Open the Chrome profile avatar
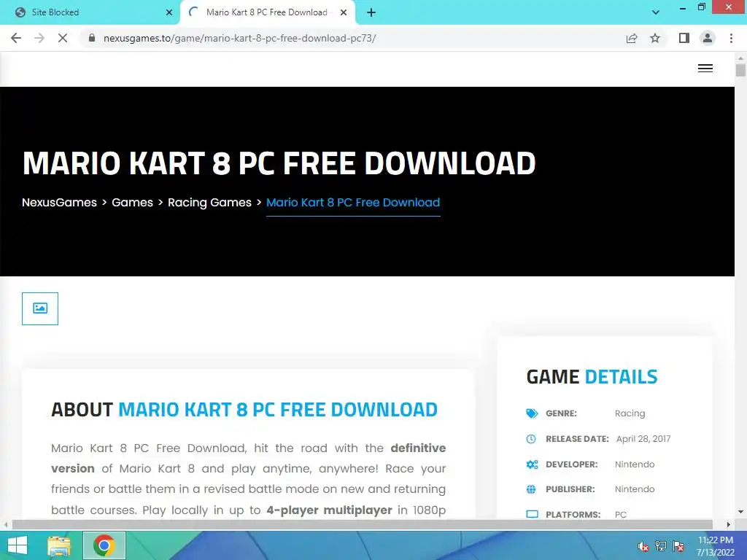The width and height of the screenshot is (747, 560). click(x=708, y=38)
